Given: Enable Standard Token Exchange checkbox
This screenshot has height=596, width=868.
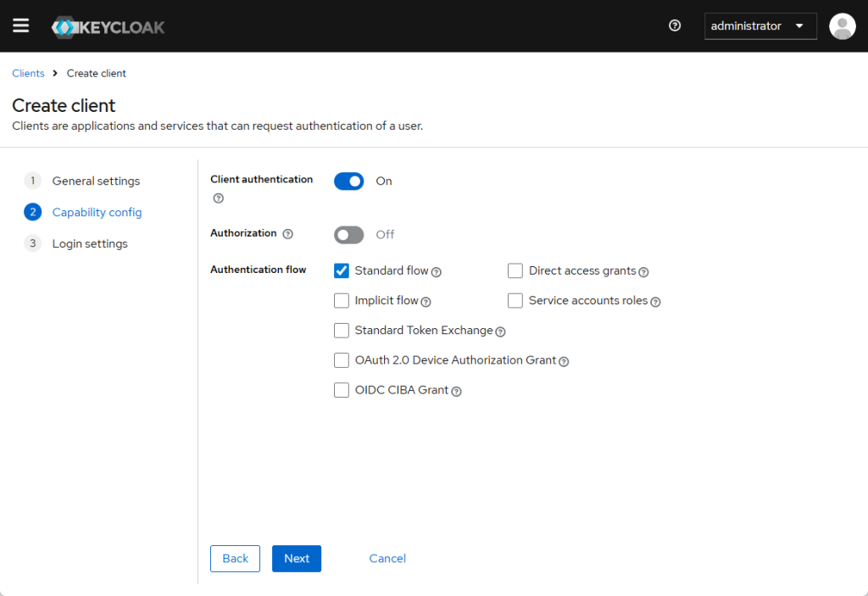Looking at the screenshot, I should coord(342,330).
